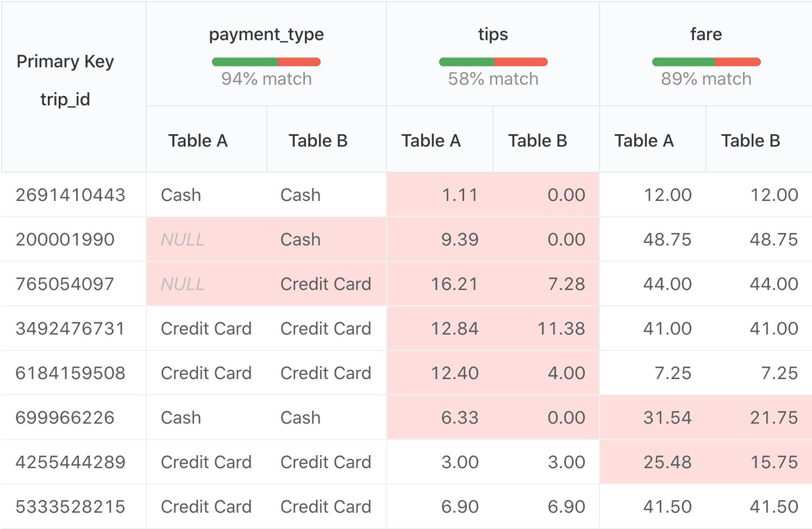Click the tips column match indicator bar
Image resolution: width=812 pixels, height=529 pixels.
(x=492, y=61)
